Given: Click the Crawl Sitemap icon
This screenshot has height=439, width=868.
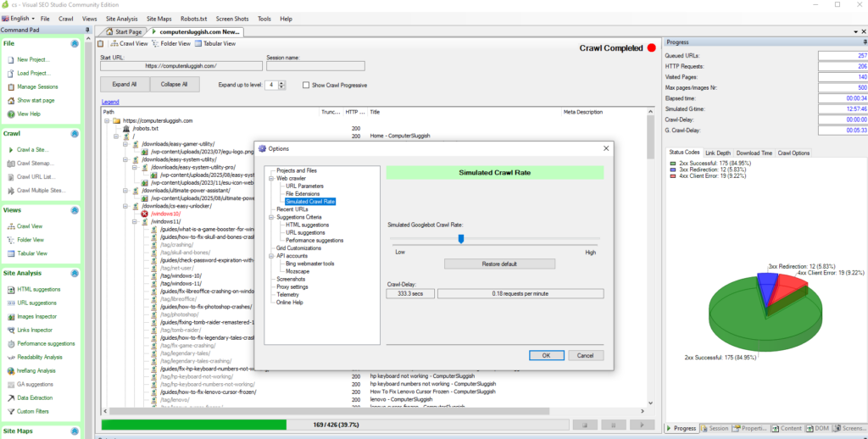Looking at the screenshot, I should tap(10, 164).
